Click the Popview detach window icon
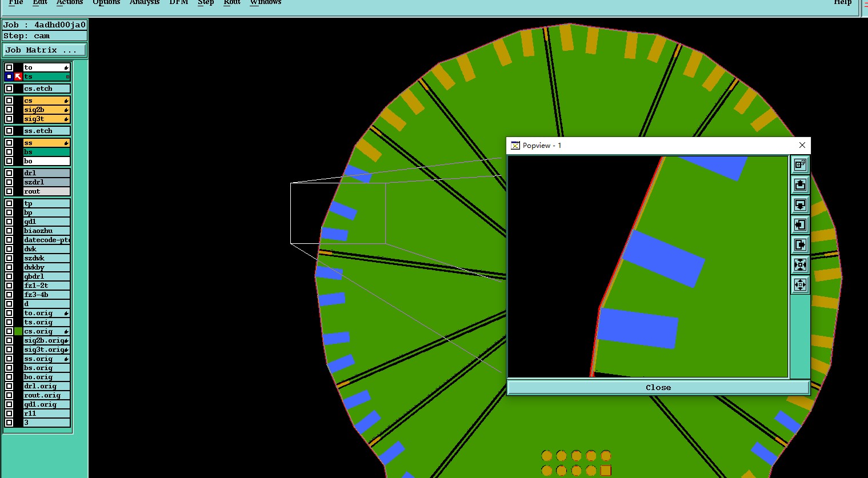 coord(800,165)
